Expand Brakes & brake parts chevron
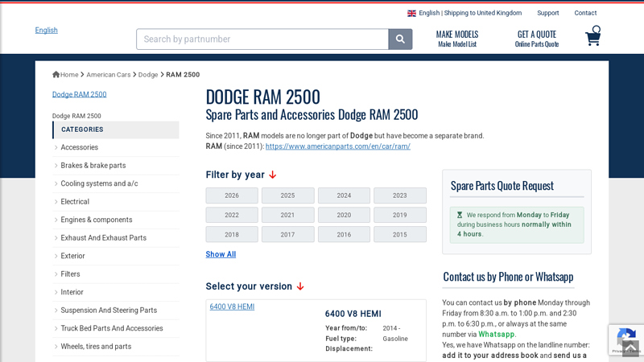The width and height of the screenshot is (644, 362). coord(56,166)
